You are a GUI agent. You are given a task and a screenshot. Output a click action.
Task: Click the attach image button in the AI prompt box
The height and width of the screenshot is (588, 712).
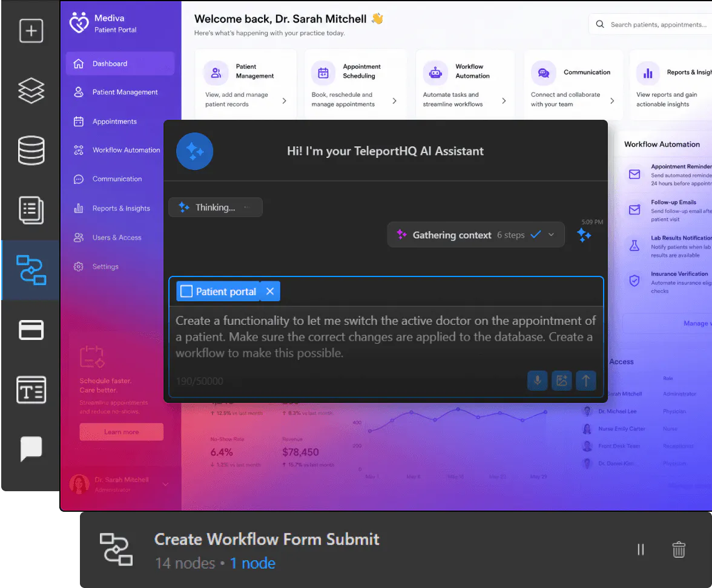pyautogui.click(x=562, y=380)
